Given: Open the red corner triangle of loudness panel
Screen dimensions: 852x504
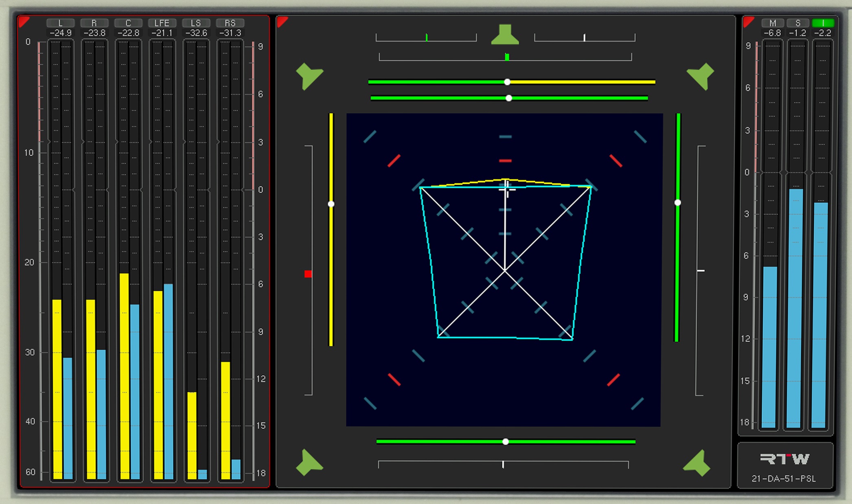Looking at the screenshot, I should [x=748, y=22].
